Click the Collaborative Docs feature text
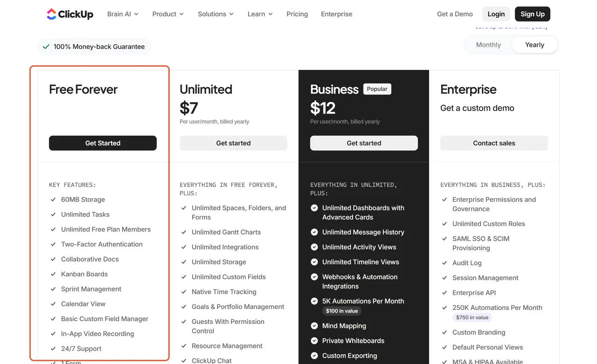597x364 pixels. pyautogui.click(x=90, y=259)
